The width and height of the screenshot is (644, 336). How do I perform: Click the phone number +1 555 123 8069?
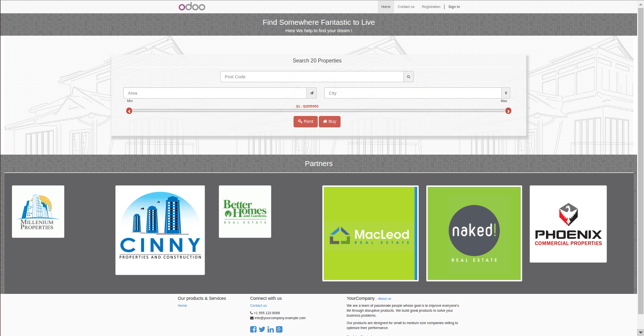267,313
